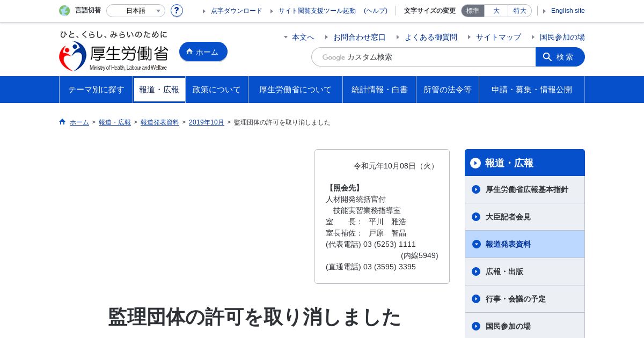644x338 pixels.
Task: Open the サイトマップ link
Action: point(499,37)
